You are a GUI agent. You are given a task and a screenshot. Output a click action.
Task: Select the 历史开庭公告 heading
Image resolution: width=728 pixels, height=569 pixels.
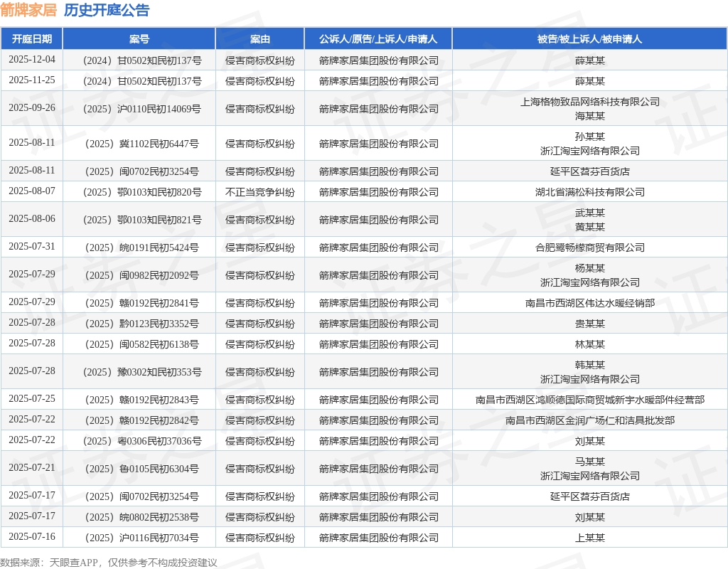pyautogui.click(x=107, y=10)
